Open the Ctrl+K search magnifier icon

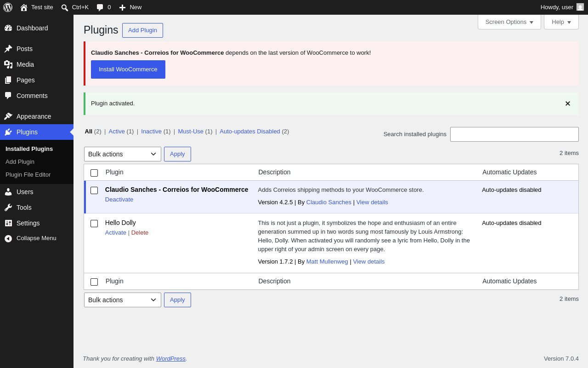pos(65,7)
